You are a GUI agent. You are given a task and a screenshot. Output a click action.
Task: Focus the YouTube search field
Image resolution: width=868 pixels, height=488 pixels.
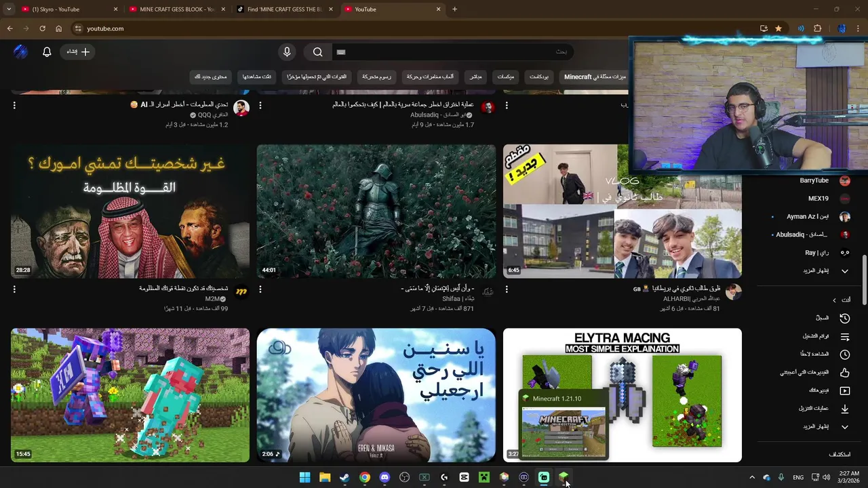pyautogui.click(x=451, y=52)
